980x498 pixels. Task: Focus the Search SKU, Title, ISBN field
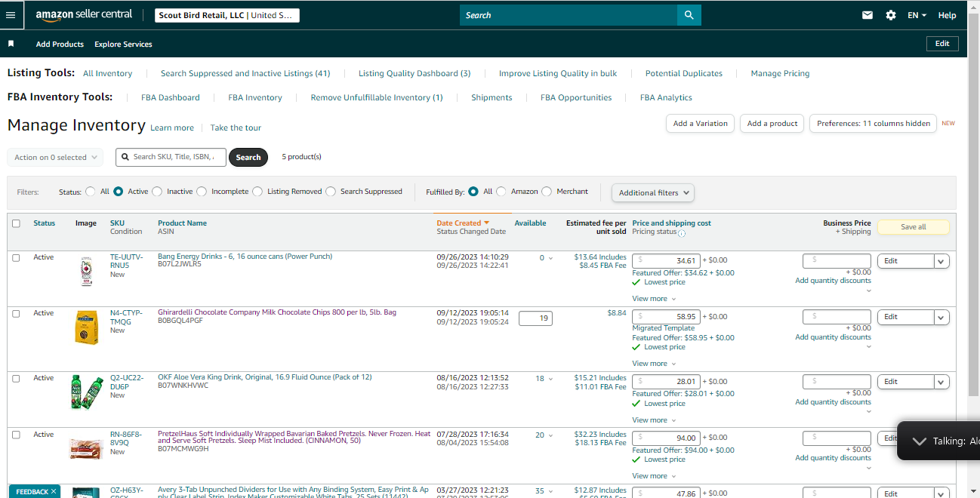click(171, 157)
